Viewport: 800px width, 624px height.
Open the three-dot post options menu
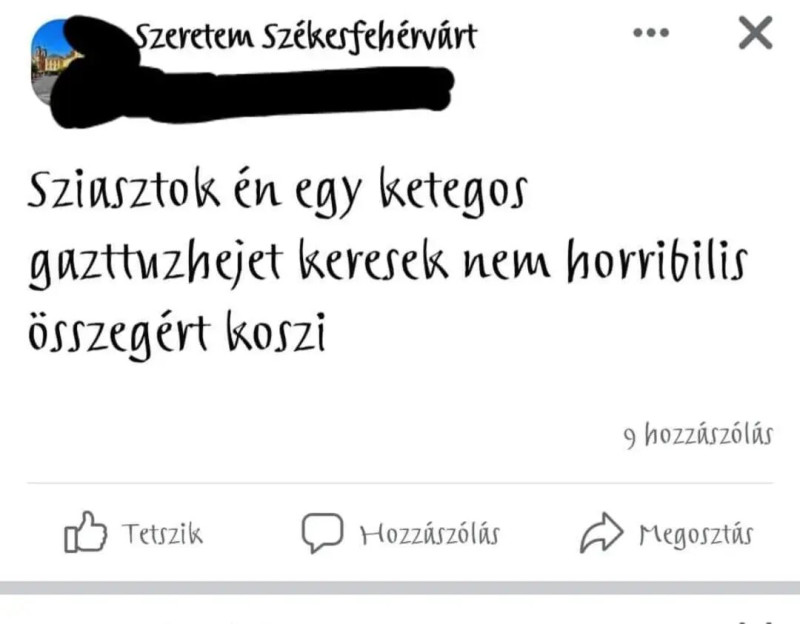pos(651,33)
